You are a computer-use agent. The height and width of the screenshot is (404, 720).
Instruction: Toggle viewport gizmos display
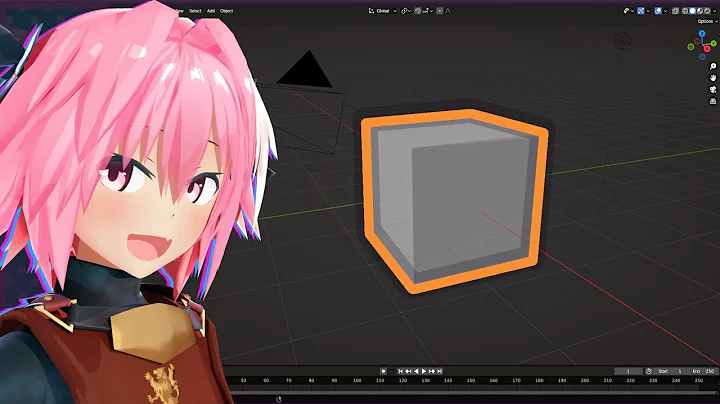[641, 11]
